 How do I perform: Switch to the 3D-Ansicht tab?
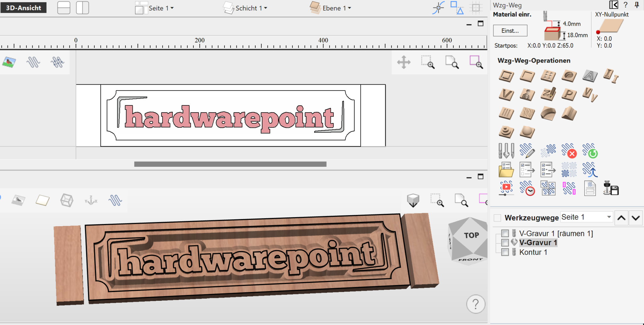pos(23,8)
